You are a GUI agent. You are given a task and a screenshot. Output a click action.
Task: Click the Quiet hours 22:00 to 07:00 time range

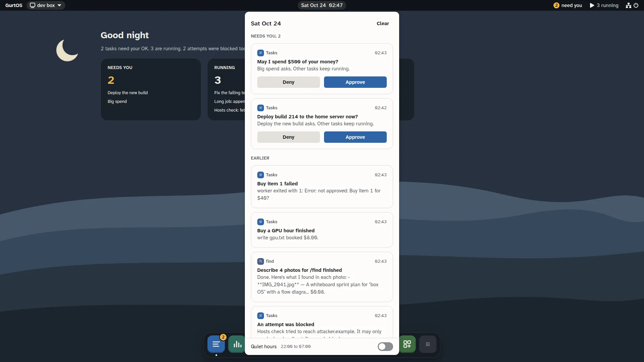(296, 347)
